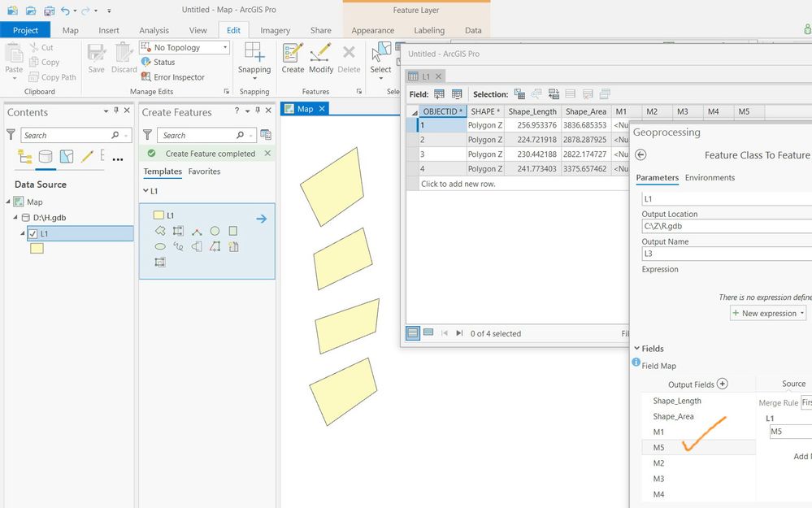Open the Analysis ribbon tab
The height and width of the screenshot is (508, 812).
[x=154, y=30]
